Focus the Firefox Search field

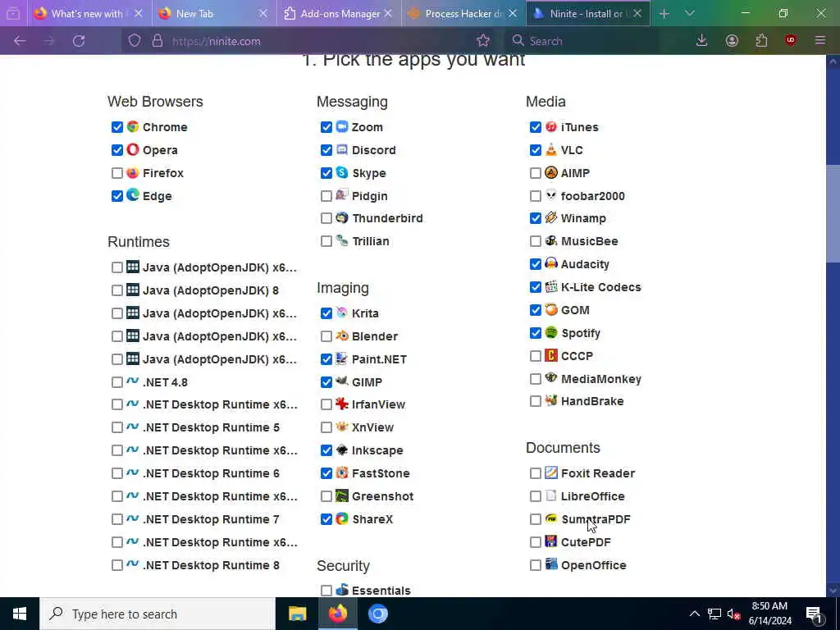[587, 41]
